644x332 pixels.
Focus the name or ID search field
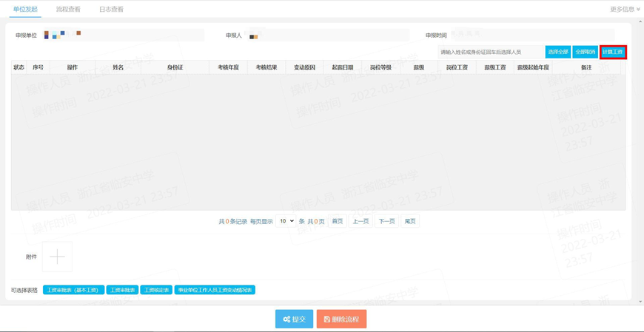(x=490, y=52)
